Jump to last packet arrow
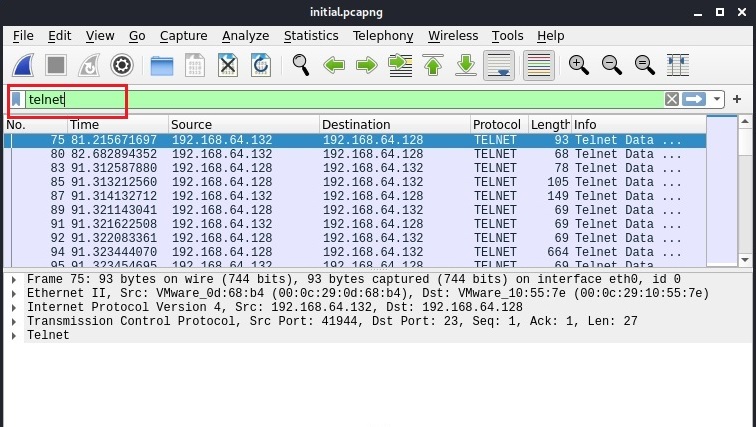 (465, 65)
